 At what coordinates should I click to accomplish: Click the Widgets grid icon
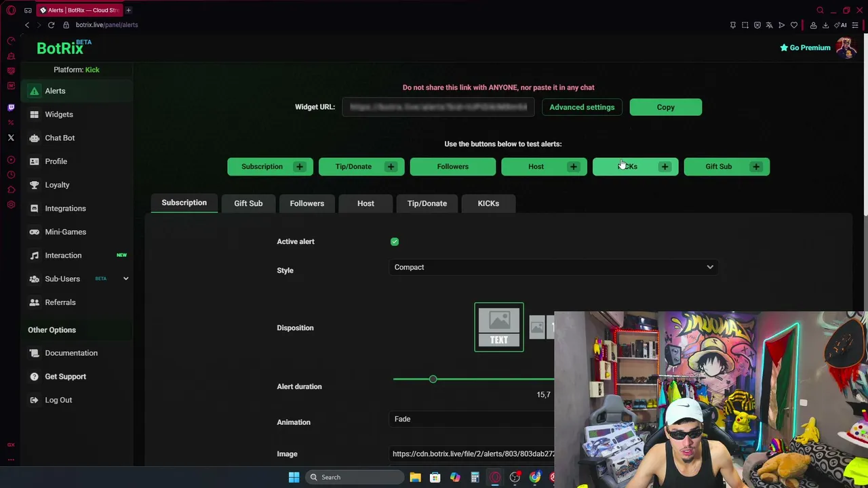coord(34,115)
